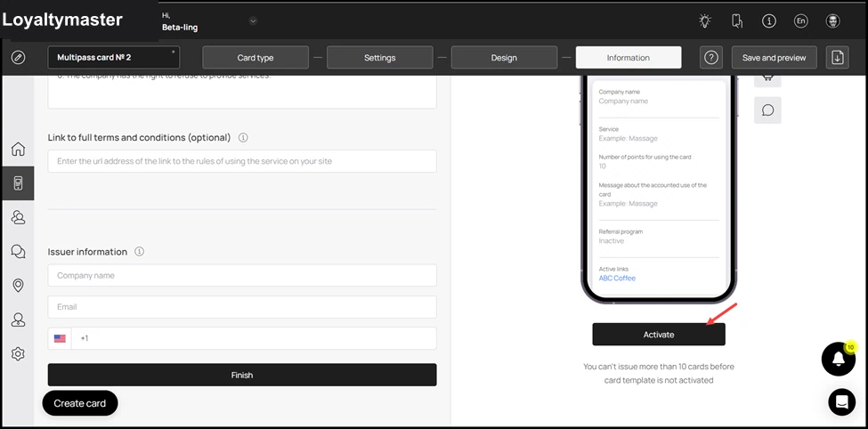Click the Activate button
This screenshot has width=868, height=429.
tap(659, 335)
